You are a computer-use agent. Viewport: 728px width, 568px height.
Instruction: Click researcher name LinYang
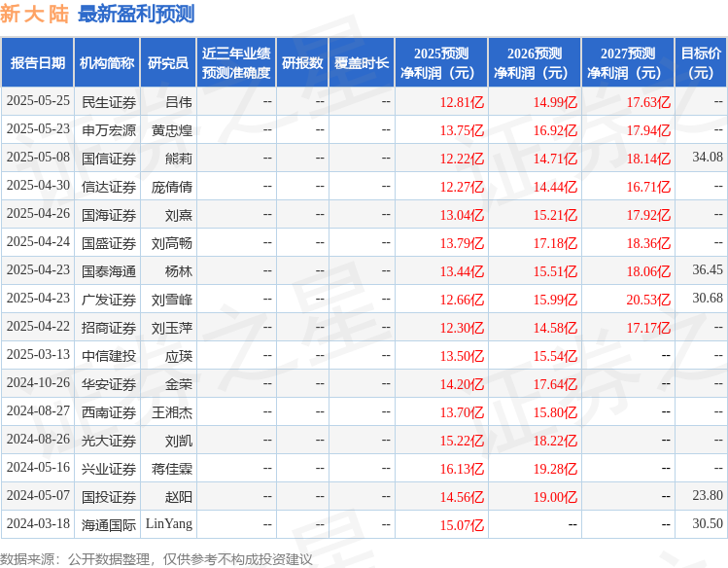coord(169,524)
